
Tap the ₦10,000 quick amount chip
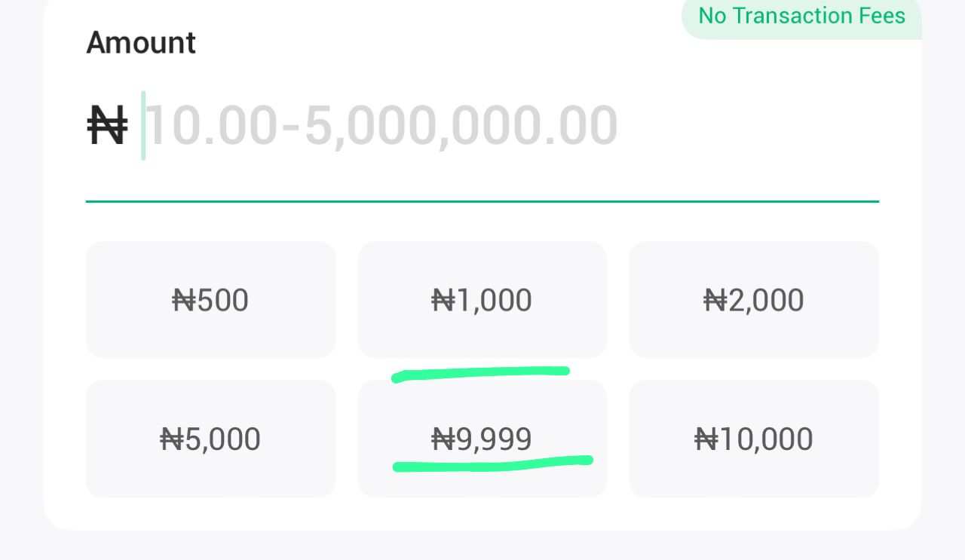[x=753, y=439]
